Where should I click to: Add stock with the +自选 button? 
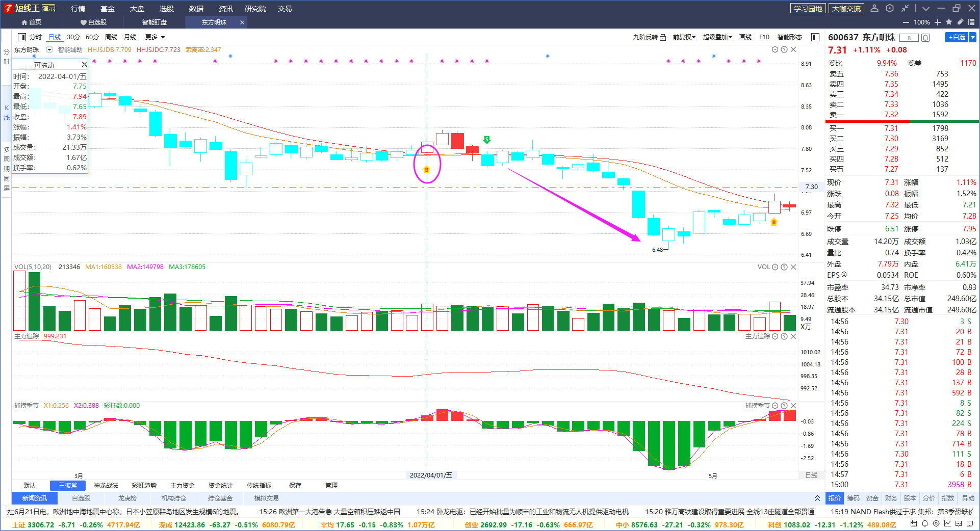point(957,37)
